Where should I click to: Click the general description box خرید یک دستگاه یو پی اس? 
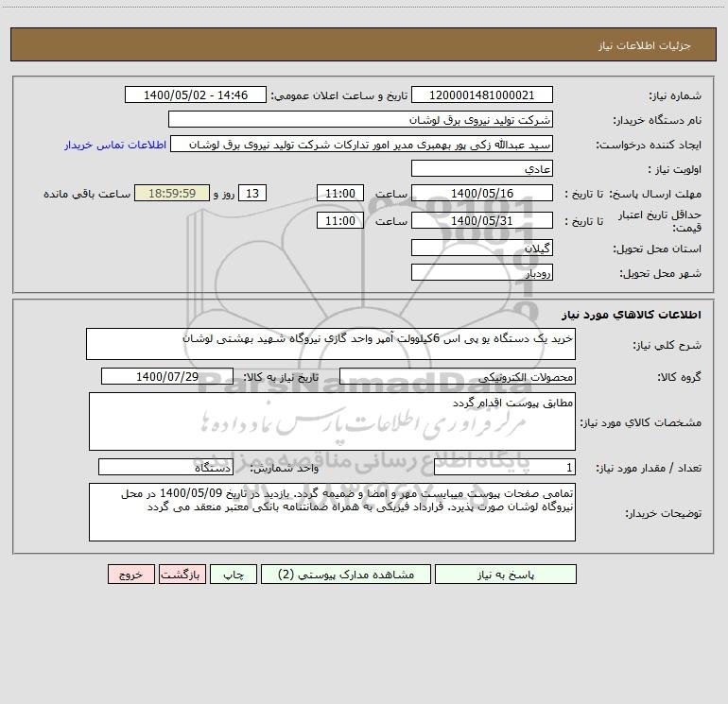[331, 344]
